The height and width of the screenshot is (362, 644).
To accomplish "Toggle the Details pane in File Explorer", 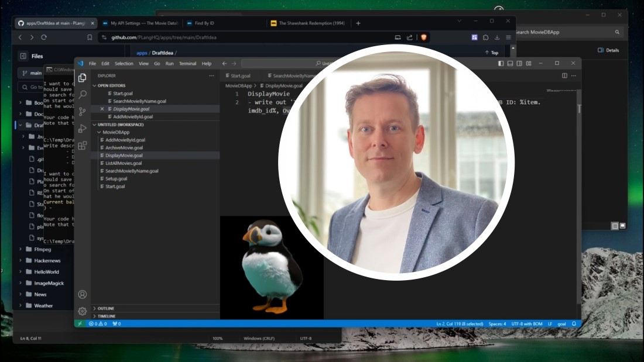I will tap(608, 50).
